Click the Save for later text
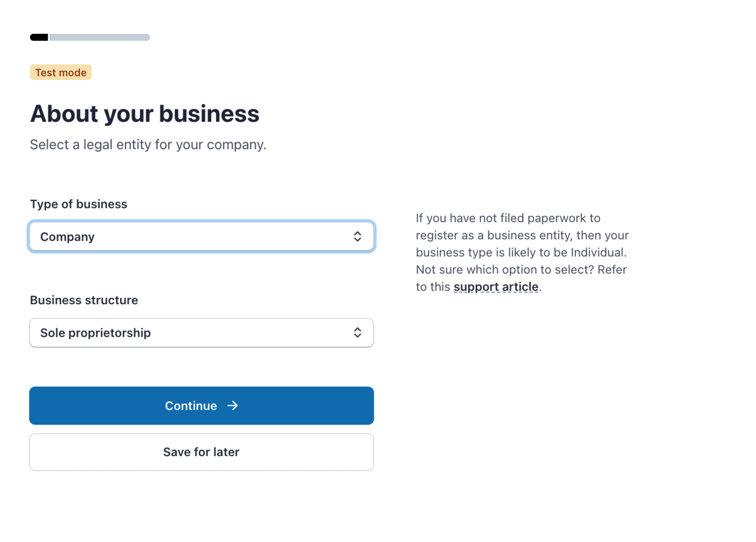Image resolution: width=756 pixels, height=542 pixels. coord(201,452)
